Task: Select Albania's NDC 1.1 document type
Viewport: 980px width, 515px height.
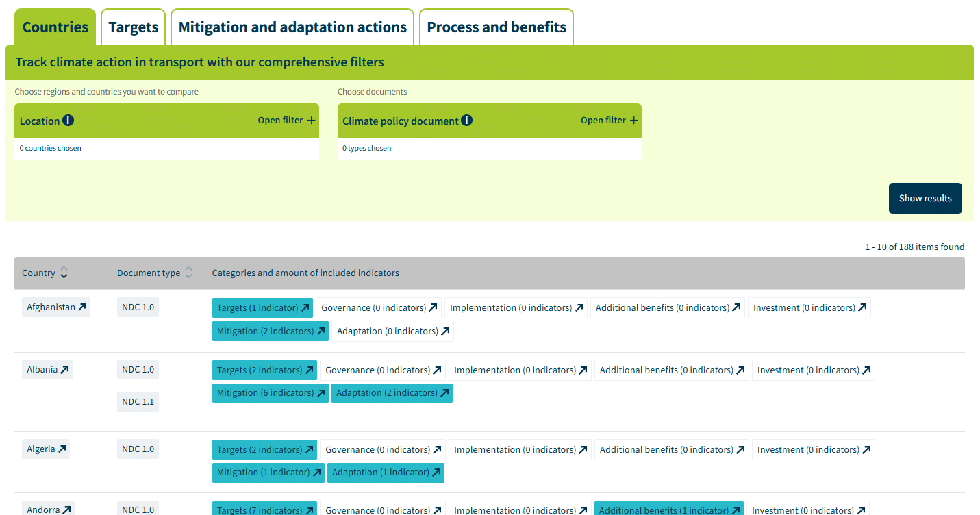Action: coord(138,402)
